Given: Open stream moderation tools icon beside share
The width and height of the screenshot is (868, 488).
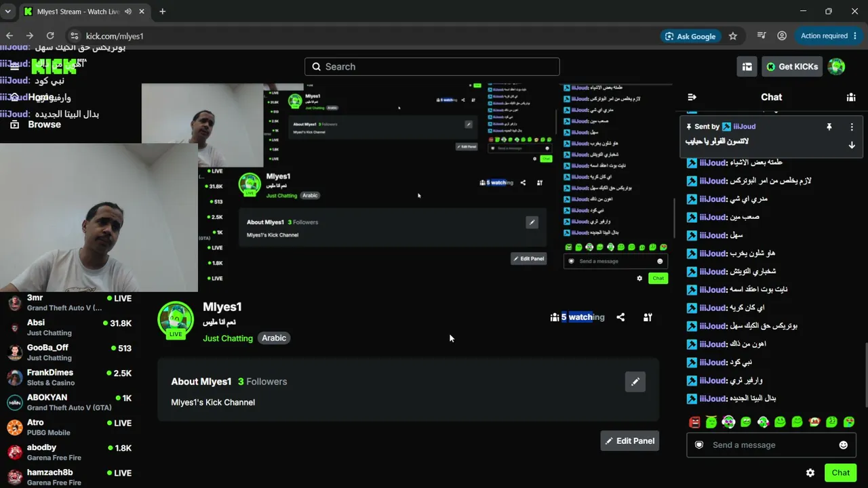Looking at the screenshot, I should pyautogui.click(x=648, y=317).
